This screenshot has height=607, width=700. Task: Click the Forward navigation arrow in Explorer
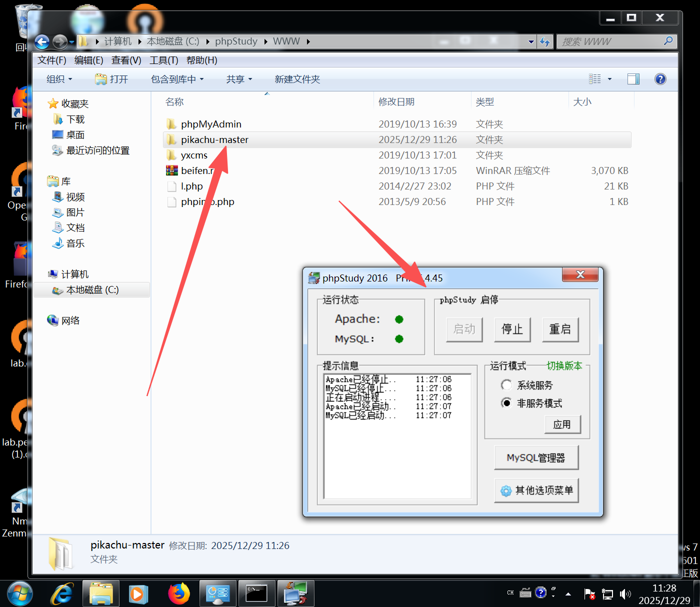(59, 41)
